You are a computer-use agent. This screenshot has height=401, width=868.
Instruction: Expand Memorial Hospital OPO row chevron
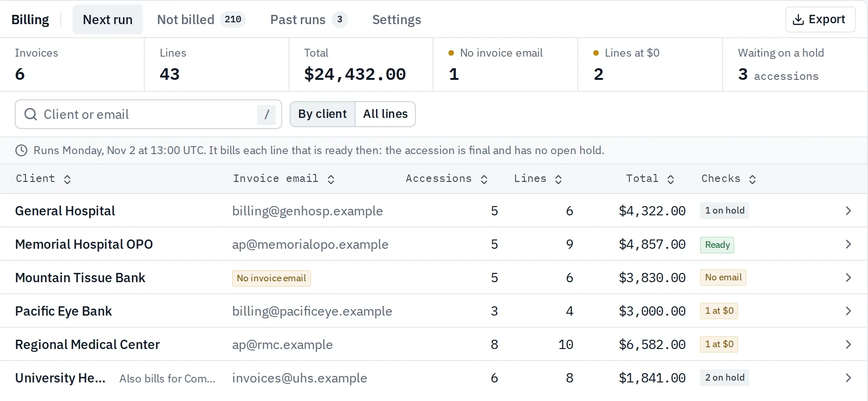[848, 244]
